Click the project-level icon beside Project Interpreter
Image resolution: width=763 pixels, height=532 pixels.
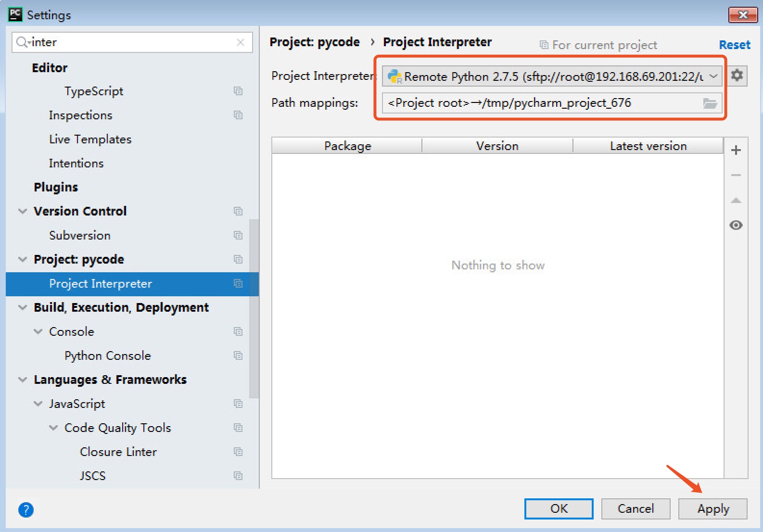pos(238,283)
